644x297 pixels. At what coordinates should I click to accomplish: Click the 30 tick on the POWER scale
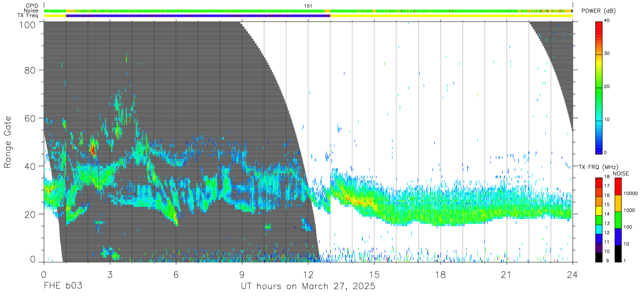(607, 53)
